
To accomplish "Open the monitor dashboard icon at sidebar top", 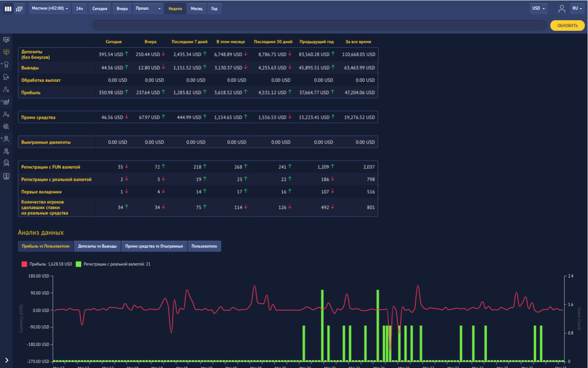I will click(6, 40).
